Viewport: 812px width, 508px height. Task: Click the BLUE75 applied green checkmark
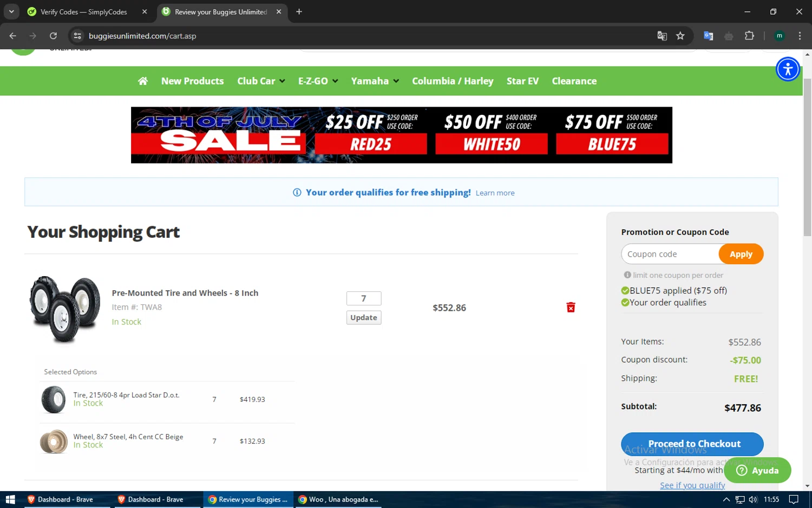tap(625, 291)
